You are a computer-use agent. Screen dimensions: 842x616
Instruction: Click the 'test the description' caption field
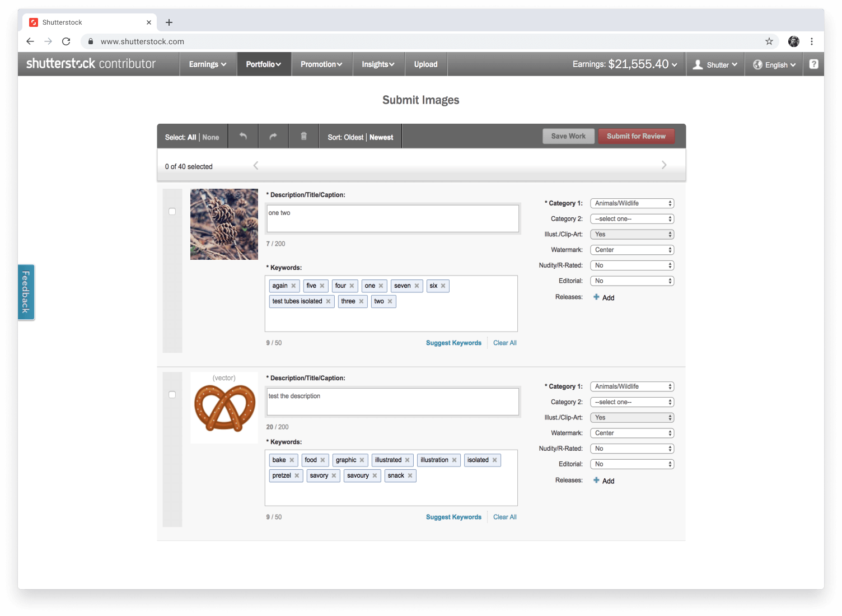tap(392, 402)
